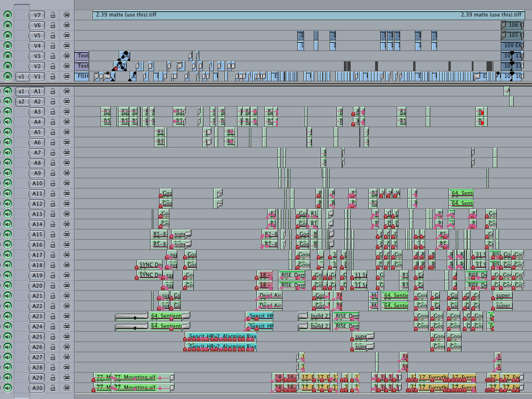Screen dimensions: 532x399
Task: Lock the V7 video track
Action: click(53, 15)
